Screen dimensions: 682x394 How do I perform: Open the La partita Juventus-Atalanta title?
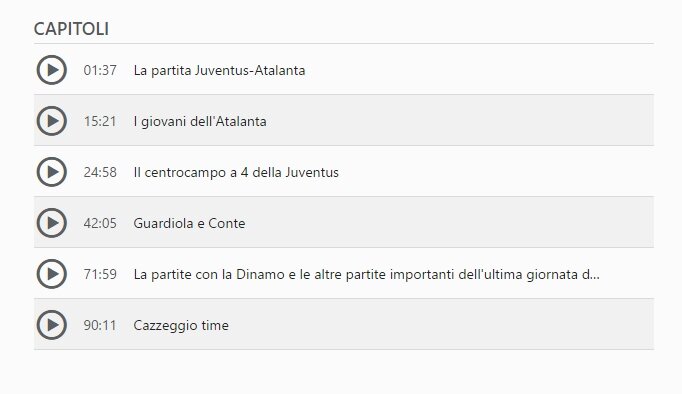point(219,70)
